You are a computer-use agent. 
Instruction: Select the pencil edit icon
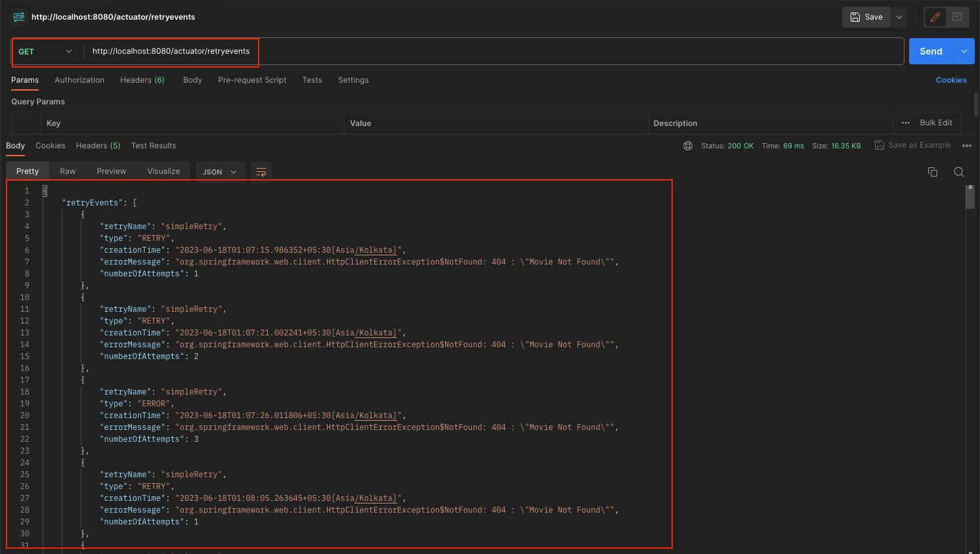[935, 17]
